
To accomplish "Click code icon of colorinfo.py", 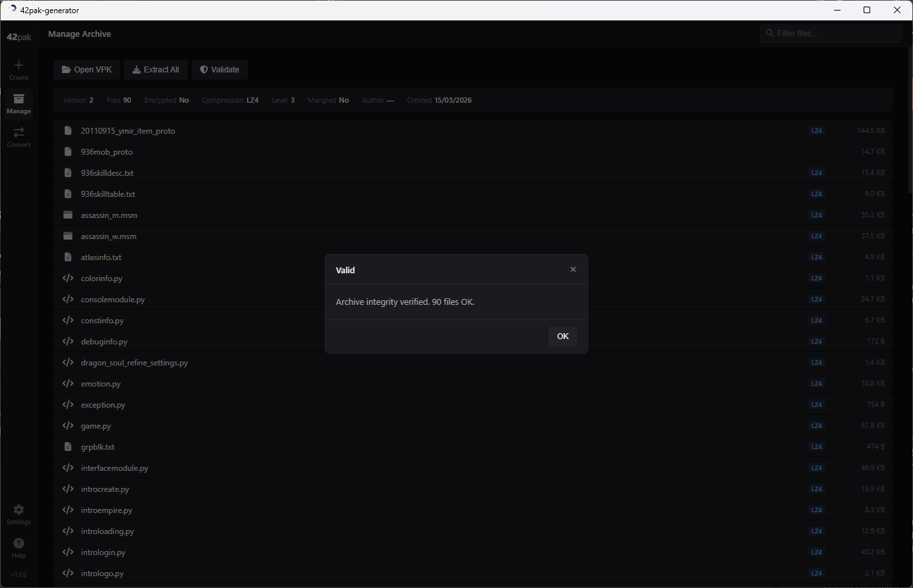I will coord(68,279).
